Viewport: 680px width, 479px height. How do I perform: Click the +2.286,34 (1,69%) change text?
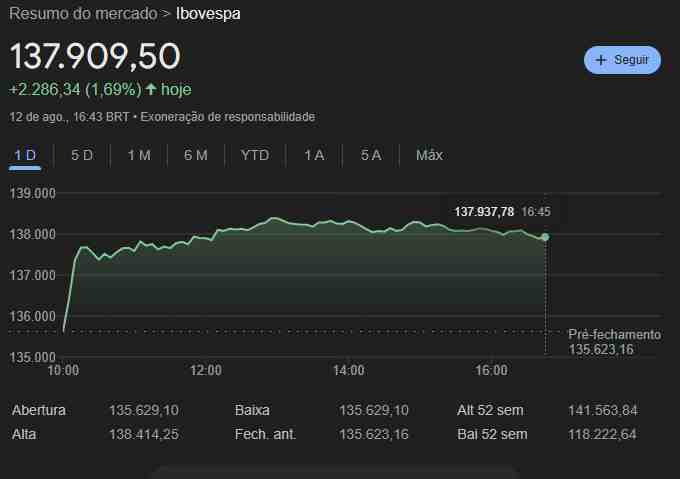75,90
